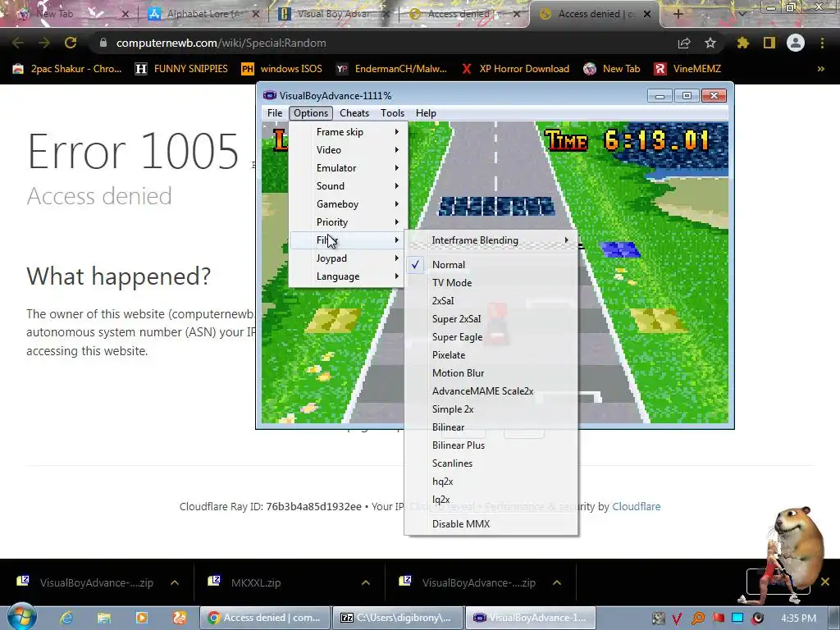Screen dimensions: 840x630
Task: Click the taskbar clock showing 4:35 PM
Action: [x=798, y=619]
